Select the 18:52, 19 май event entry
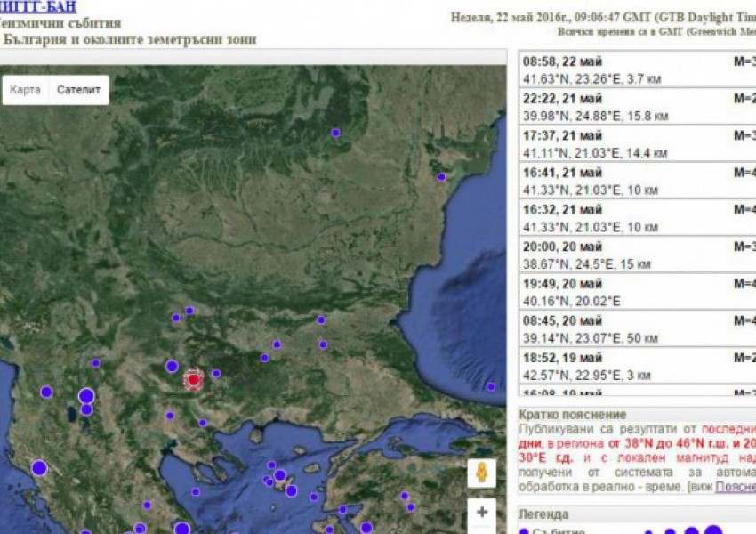Image resolution: width=756 pixels, height=534 pixels. pyautogui.click(x=636, y=367)
